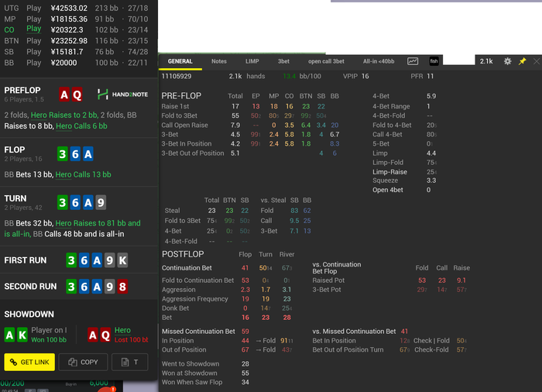The image size is (542, 392).
Task: Click Call Open Raise value 7.9
Action: pyautogui.click(x=235, y=125)
